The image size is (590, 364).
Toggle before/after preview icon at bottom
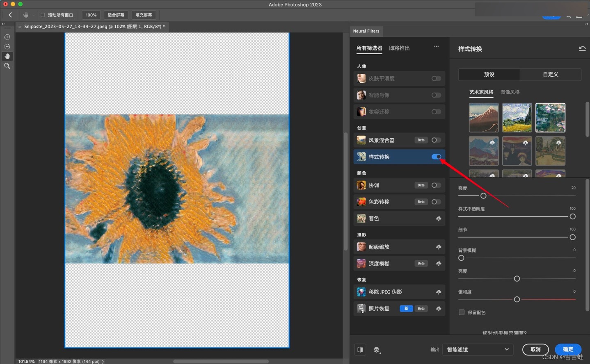point(360,350)
